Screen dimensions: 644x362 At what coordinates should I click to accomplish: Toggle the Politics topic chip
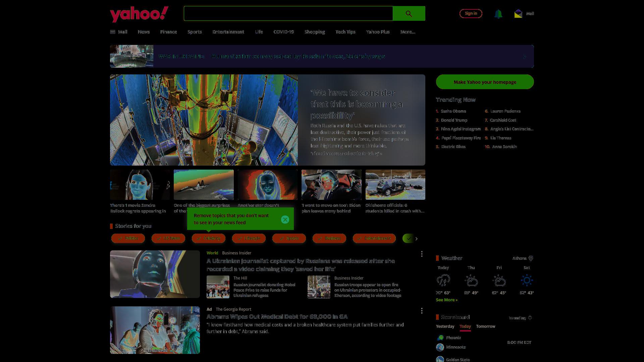(x=128, y=238)
